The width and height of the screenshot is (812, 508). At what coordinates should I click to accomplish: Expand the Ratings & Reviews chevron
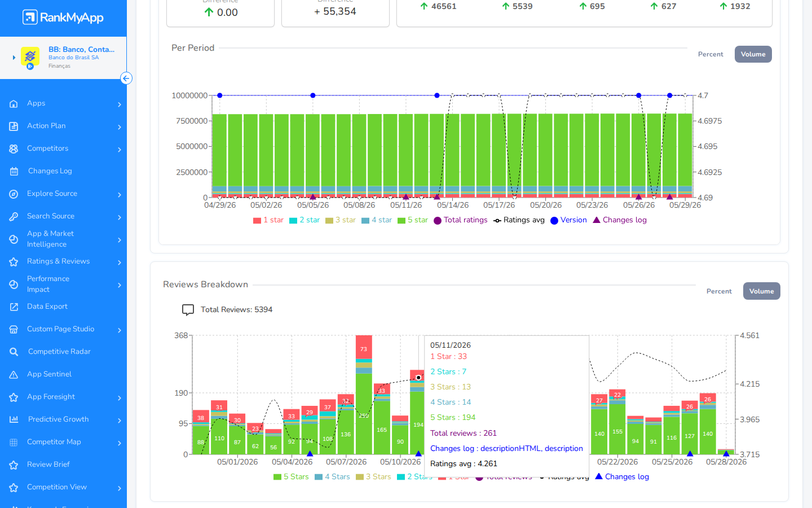pos(120,262)
